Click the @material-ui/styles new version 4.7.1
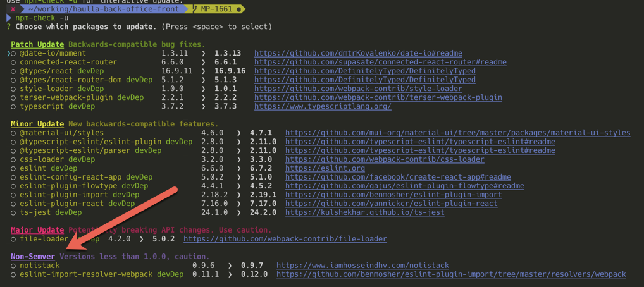The width and height of the screenshot is (644, 287). 261,133
